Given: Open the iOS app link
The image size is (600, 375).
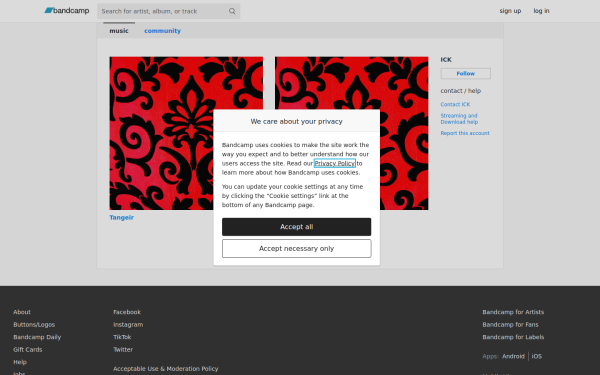Looking at the screenshot, I should [536, 356].
